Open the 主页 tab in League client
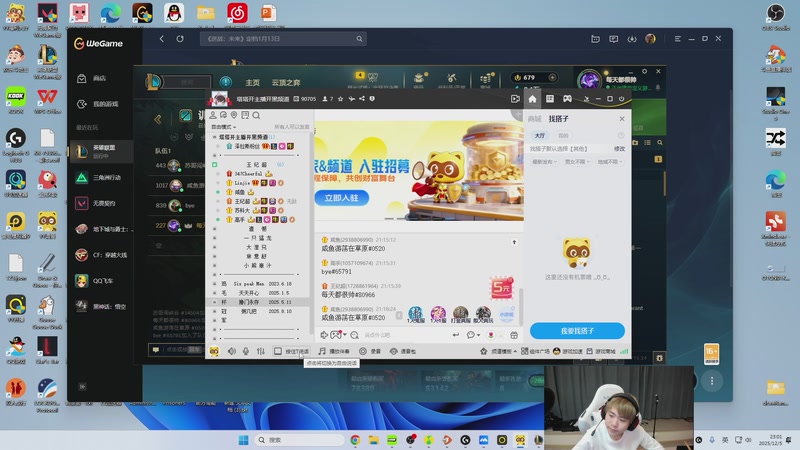 point(253,82)
